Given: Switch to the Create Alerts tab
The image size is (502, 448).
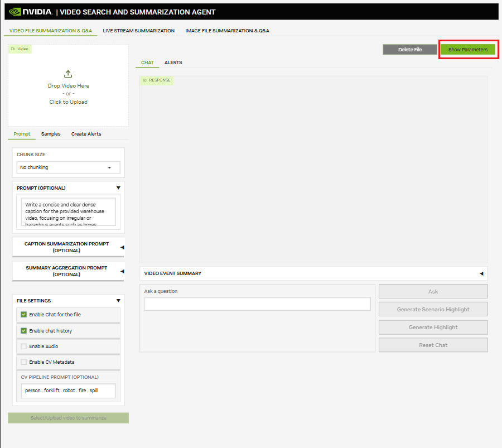Looking at the screenshot, I should [x=85, y=134].
